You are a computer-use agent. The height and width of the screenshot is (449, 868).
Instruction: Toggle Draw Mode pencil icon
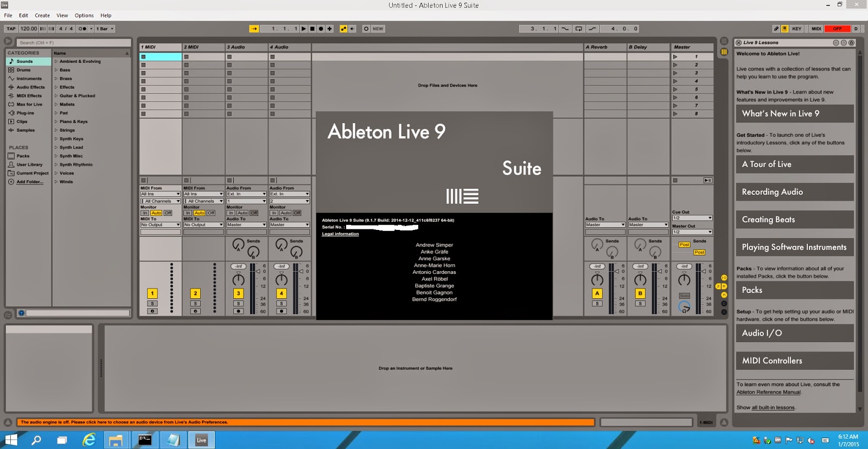(x=776, y=29)
